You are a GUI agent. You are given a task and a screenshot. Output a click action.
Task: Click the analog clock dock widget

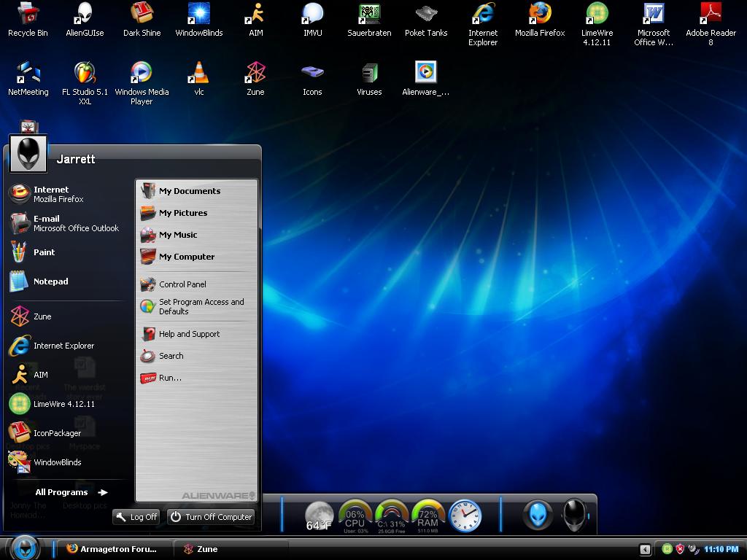pyautogui.click(x=465, y=516)
